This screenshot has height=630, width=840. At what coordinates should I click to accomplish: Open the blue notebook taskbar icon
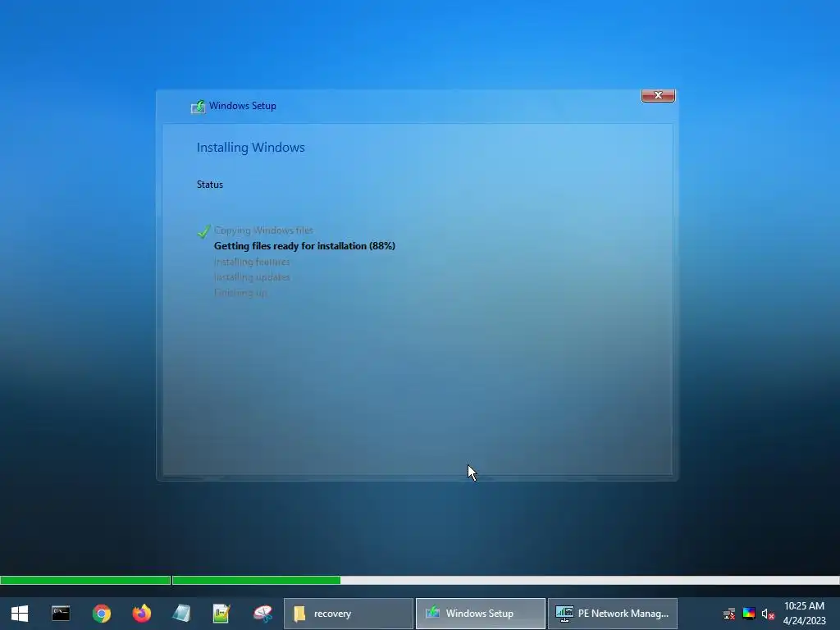click(x=181, y=614)
